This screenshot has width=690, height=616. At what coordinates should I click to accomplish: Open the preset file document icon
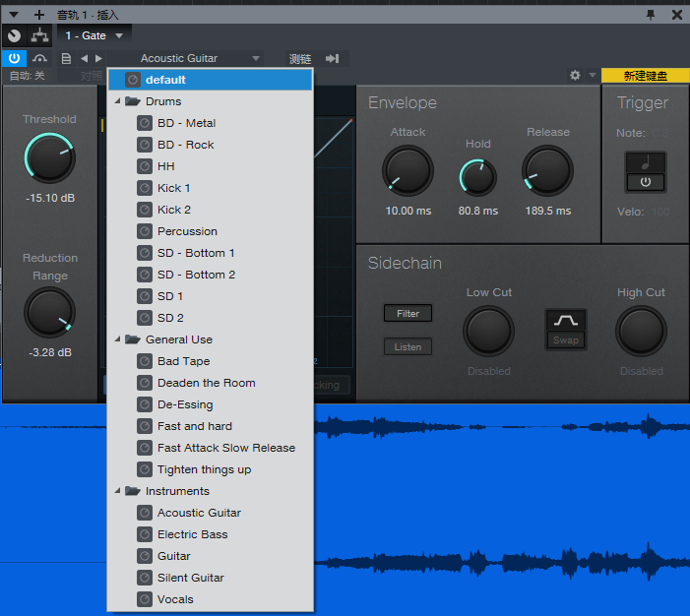pos(66,58)
